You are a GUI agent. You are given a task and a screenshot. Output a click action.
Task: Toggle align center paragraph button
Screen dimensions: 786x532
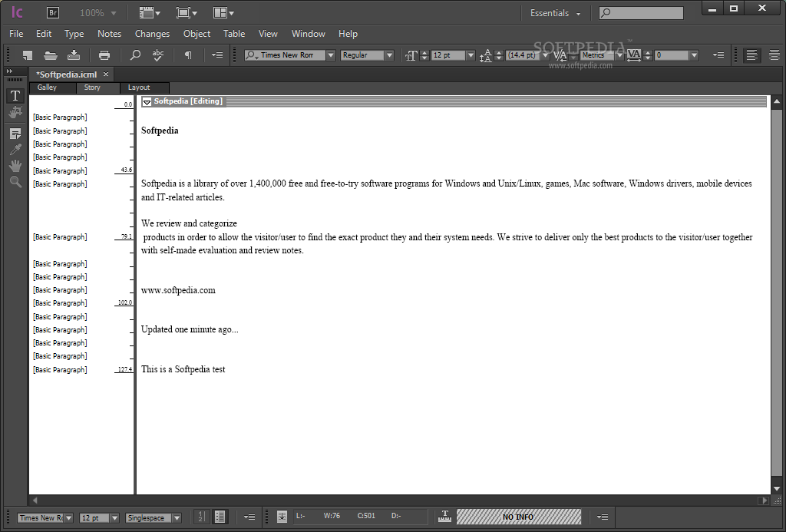coord(774,55)
